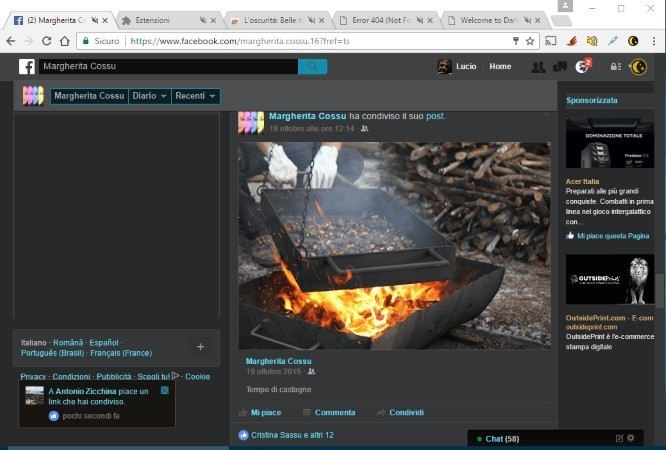666x450 pixels.
Task: Open the messages icon in header
Action: point(560,67)
